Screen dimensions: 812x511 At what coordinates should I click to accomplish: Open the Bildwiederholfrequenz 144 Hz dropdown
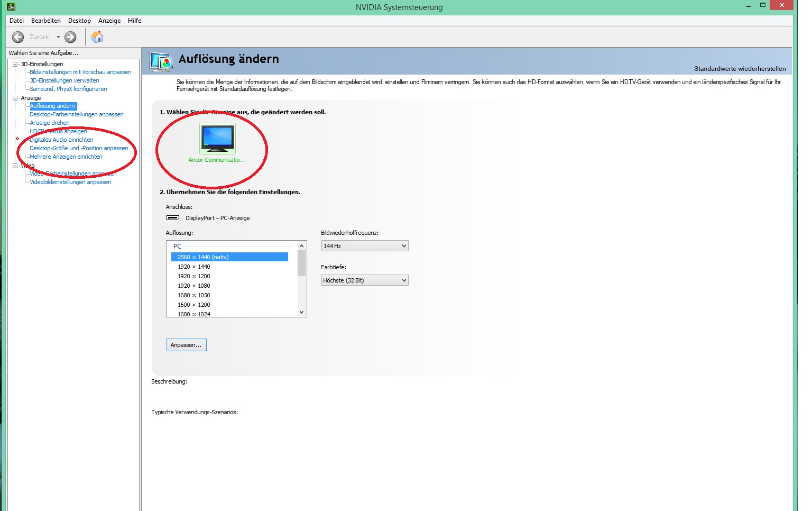coord(365,246)
